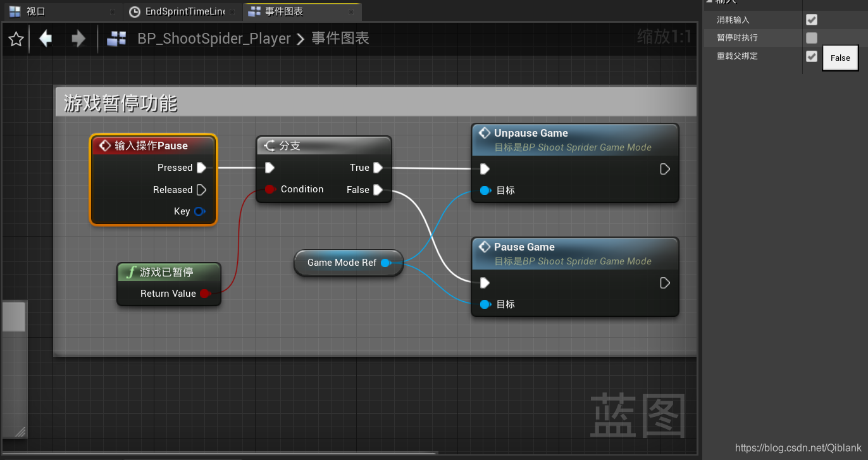Viewport: 868px width, 460px height.
Task: Click the Unpause Game node diamond icon
Action: click(485, 133)
